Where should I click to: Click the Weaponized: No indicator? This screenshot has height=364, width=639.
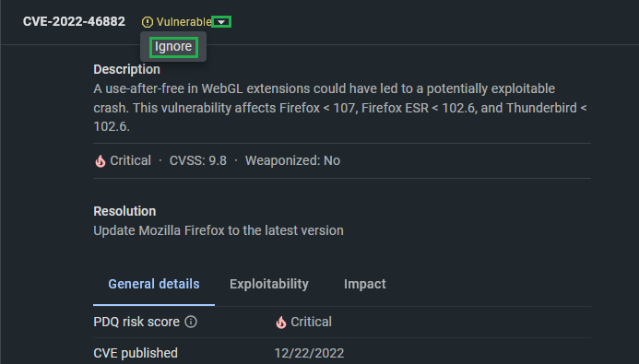point(292,161)
